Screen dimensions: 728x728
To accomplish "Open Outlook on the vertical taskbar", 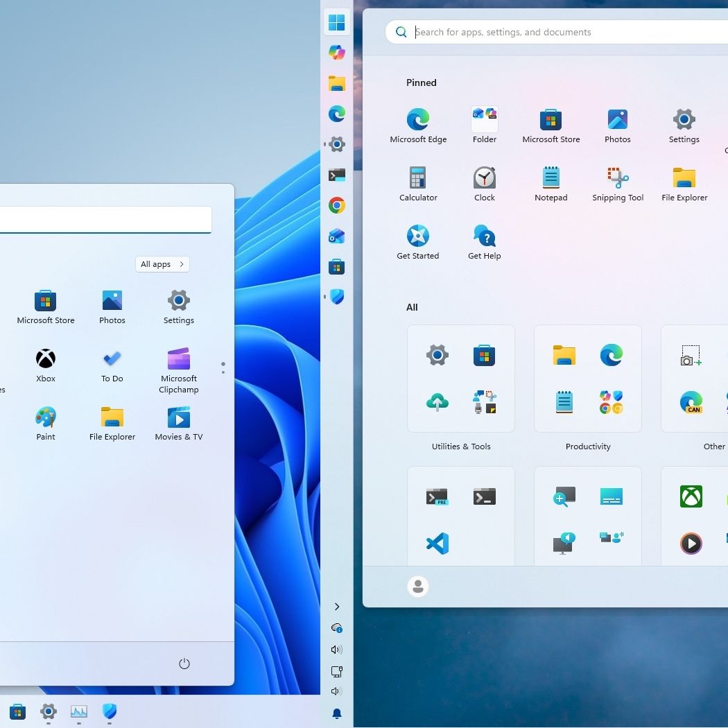I will coord(336,236).
